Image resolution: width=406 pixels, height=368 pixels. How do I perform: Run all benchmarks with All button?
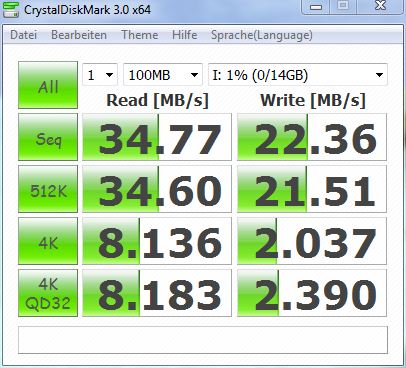48,85
